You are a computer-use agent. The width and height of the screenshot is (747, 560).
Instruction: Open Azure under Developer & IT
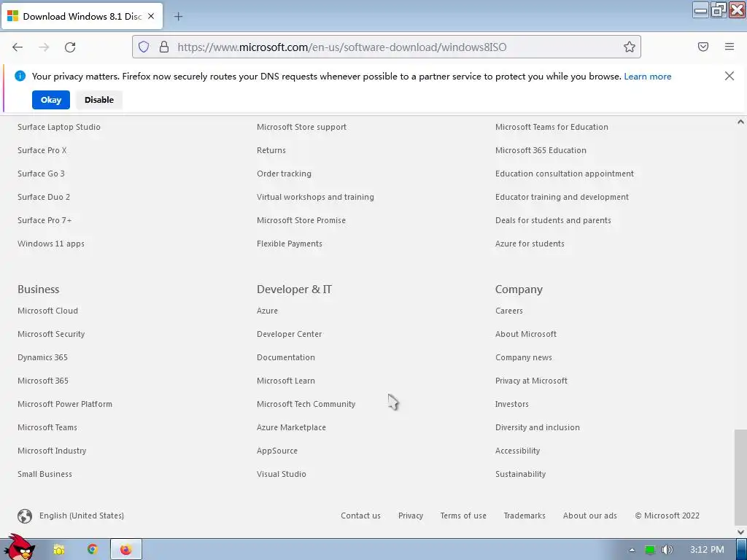click(267, 311)
